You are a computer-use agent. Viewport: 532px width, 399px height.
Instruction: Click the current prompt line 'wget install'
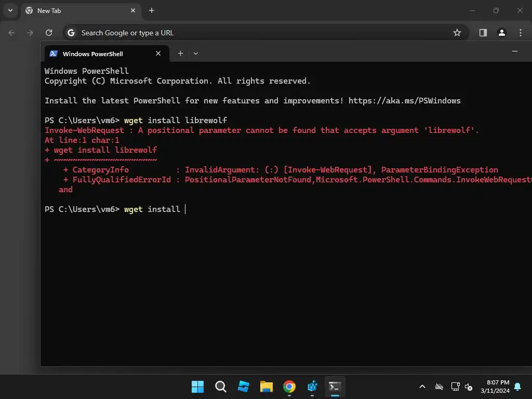[x=115, y=209]
